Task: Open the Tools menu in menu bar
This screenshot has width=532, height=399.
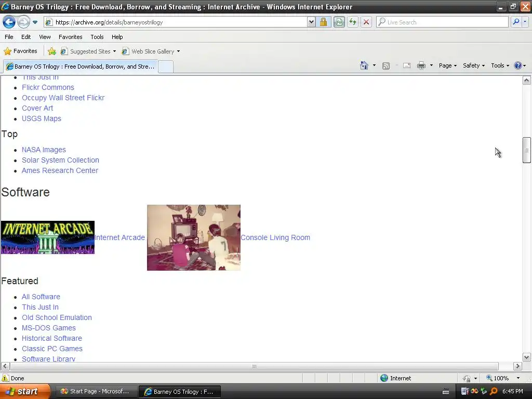Action: [97, 37]
